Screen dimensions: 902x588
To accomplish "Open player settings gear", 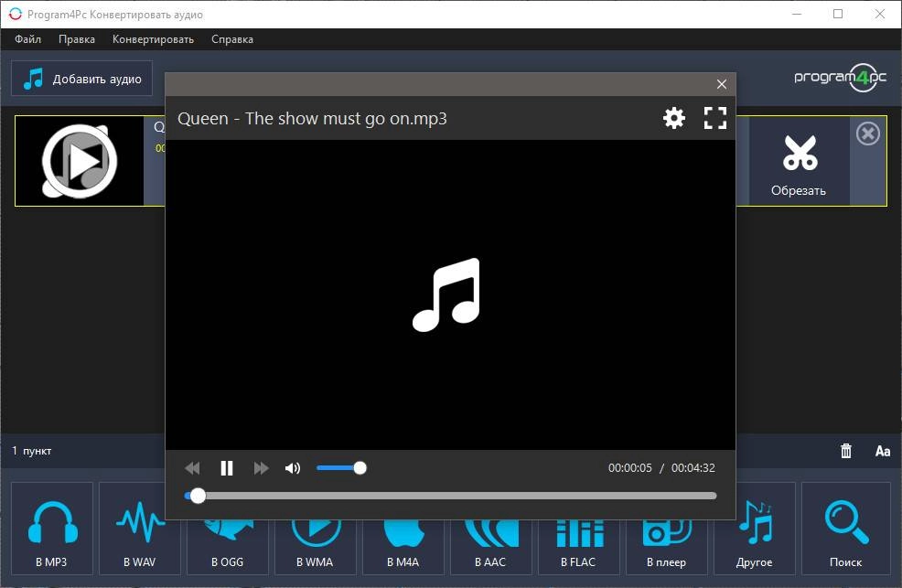I will point(673,118).
